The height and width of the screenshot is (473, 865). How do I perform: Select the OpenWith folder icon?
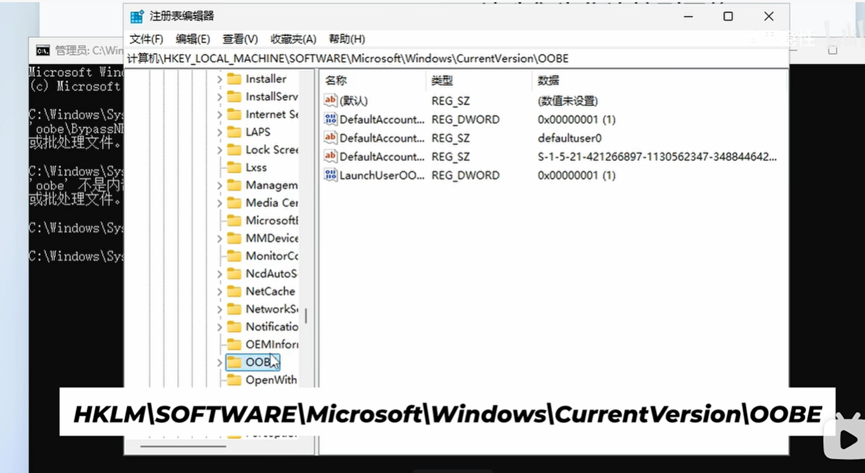(x=234, y=380)
